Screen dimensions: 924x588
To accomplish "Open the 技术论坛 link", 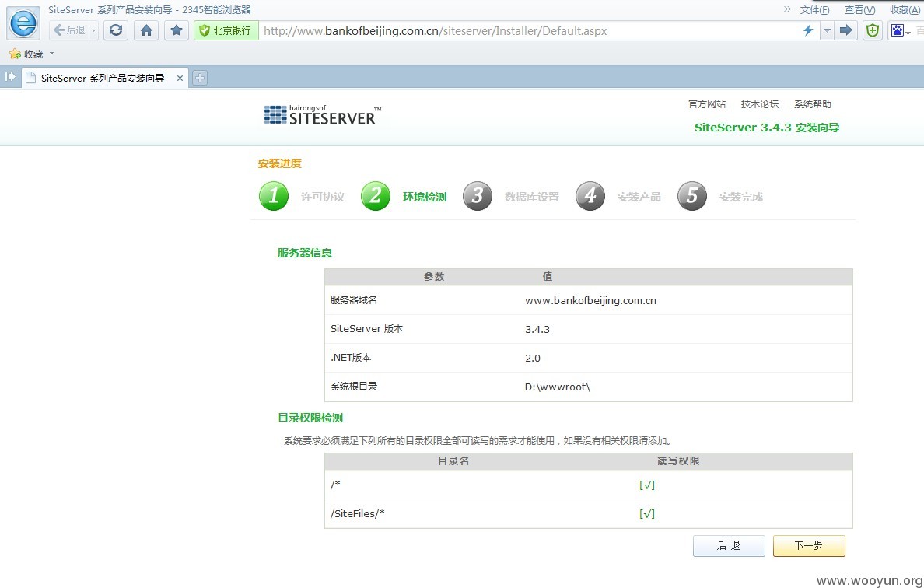I will (760, 104).
